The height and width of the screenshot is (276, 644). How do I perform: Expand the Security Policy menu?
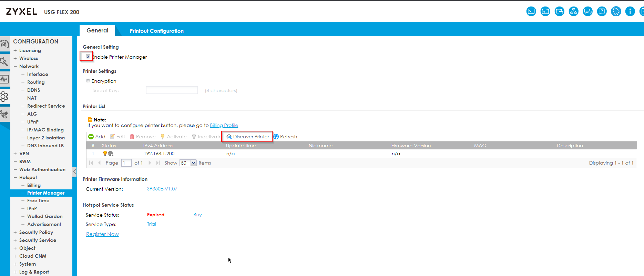click(x=15, y=232)
